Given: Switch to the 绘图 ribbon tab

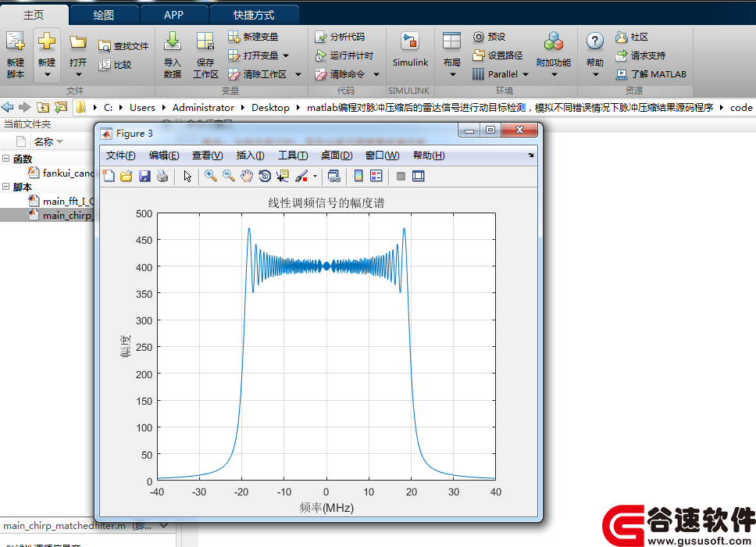Looking at the screenshot, I should point(104,15).
